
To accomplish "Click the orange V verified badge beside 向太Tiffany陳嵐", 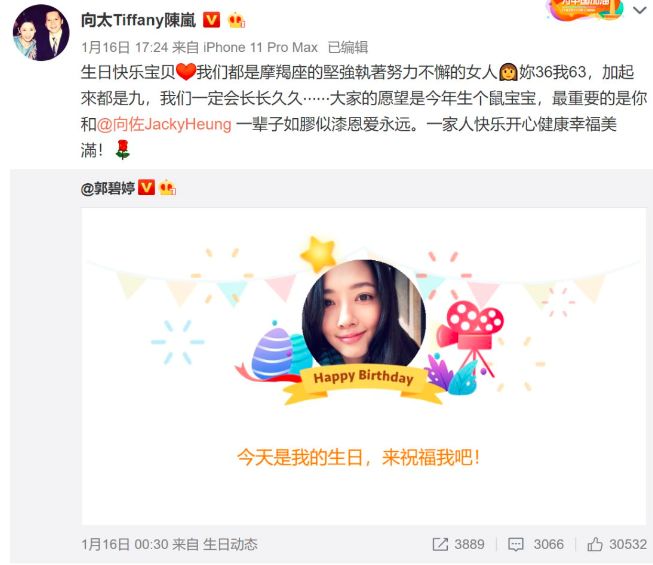I will tap(211, 20).
